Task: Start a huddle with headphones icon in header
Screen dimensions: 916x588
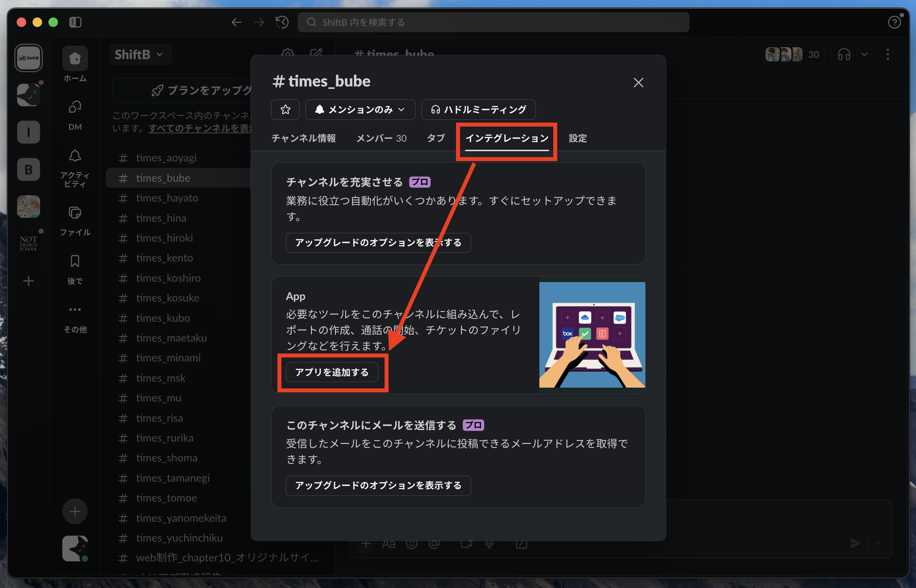Action: point(844,54)
